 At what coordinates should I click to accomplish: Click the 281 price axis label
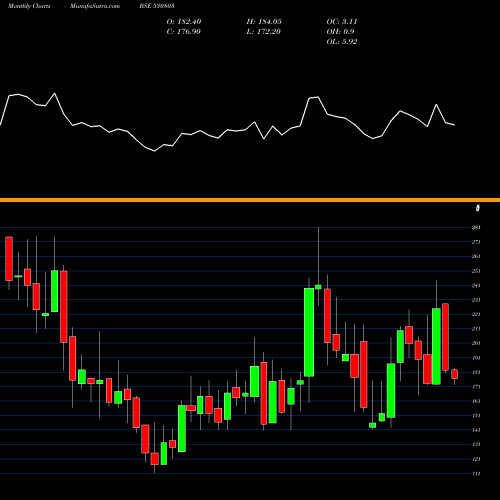[x=476, y=228]
